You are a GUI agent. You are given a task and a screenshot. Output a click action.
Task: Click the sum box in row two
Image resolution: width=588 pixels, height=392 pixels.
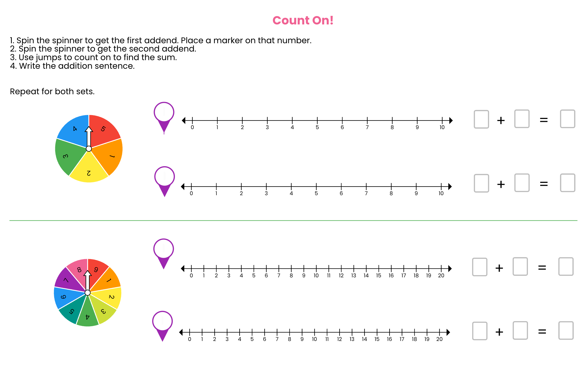pos(568,183)
